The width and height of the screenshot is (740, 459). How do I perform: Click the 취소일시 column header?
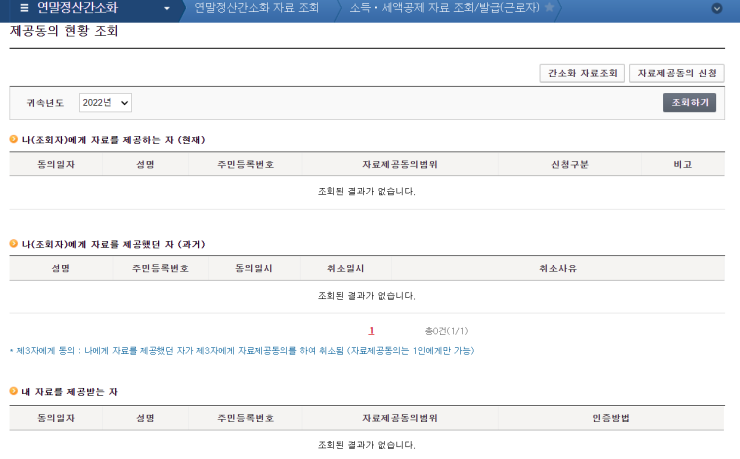(346, 269)
